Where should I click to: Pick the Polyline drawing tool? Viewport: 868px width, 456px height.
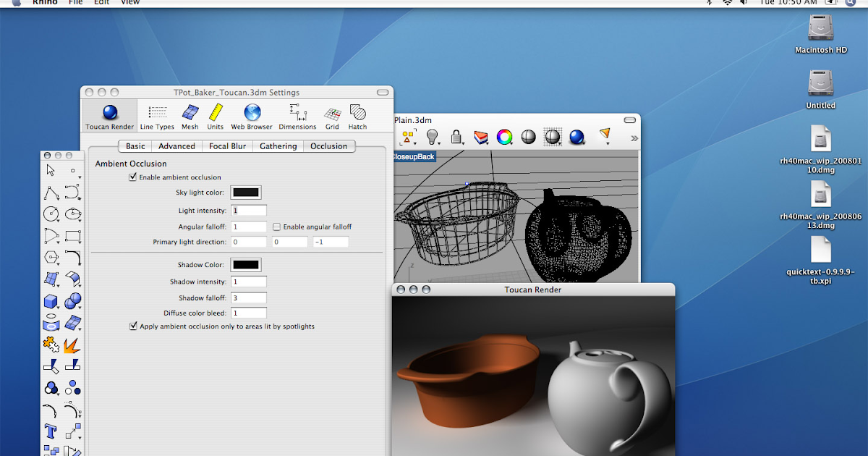tap(51, 193)
